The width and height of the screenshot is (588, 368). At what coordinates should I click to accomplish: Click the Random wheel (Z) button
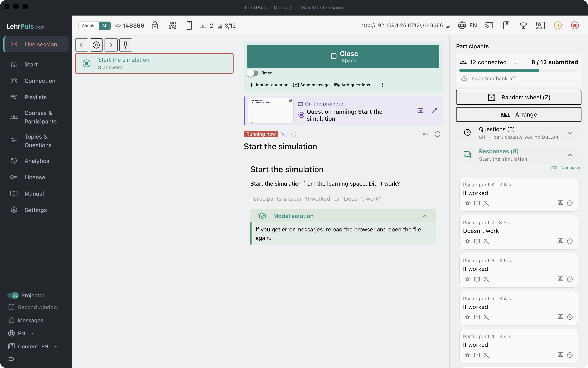[x=519, y=97]
